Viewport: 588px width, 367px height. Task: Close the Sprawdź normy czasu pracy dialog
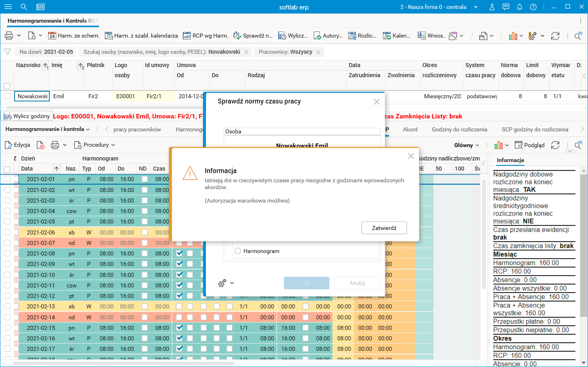(376, 102)
